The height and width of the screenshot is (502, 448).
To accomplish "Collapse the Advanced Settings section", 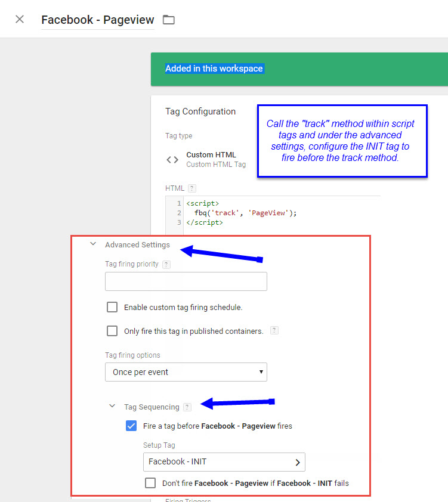I will 93,244.
